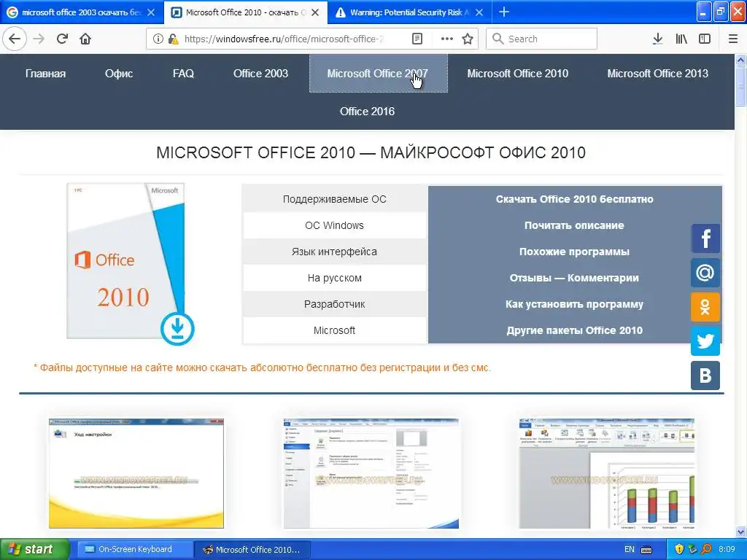Screen dimensions: 747x560
Task: Click Другие пакеты Office 2010 link
Action: [x=574, y=330]
